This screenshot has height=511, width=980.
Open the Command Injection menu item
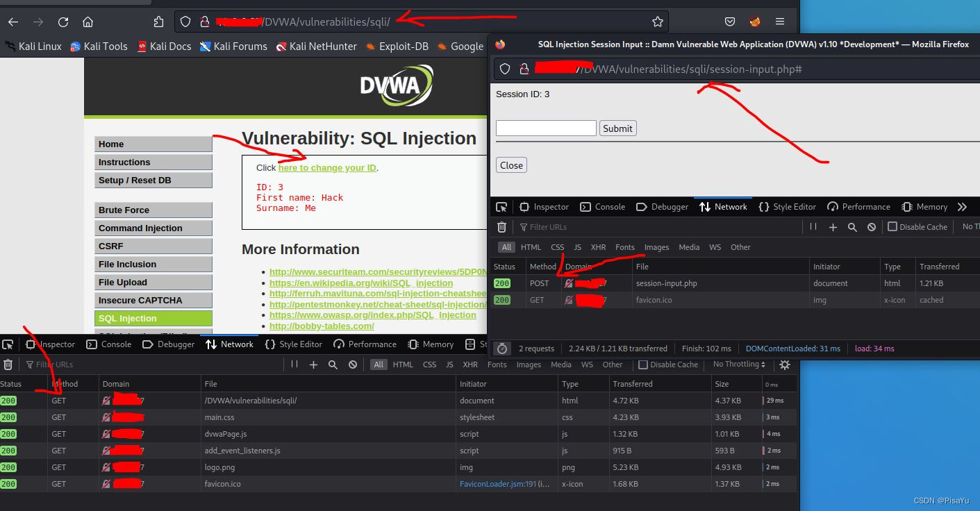tap(153, 228)
